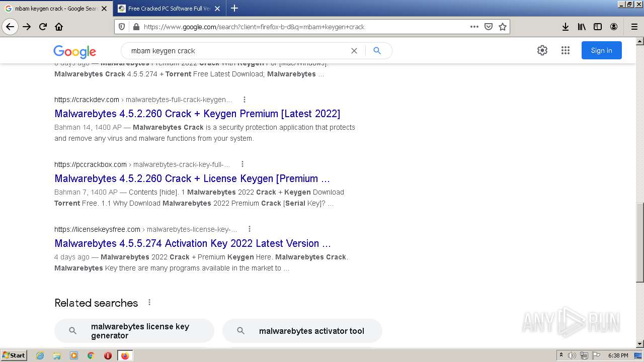Close the Free Cracked PC Software tab
The height and width of the screenshot is (362, 644).
(217, 9)
